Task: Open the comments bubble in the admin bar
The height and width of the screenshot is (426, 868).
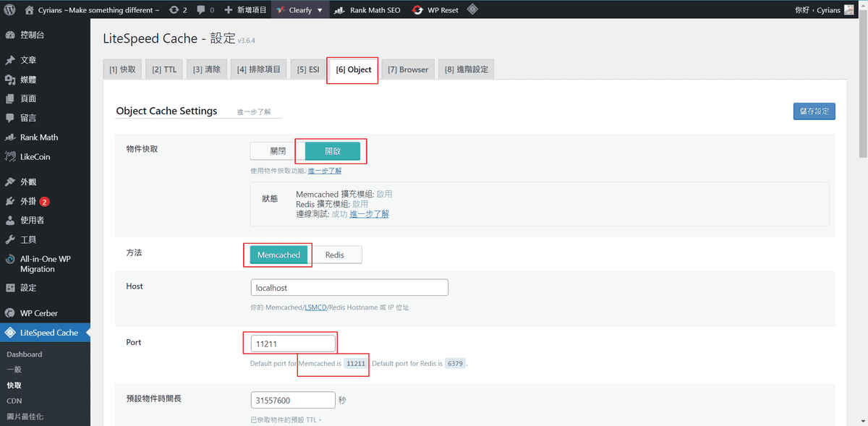Action: pyautogui.click(x=205, y=10)
